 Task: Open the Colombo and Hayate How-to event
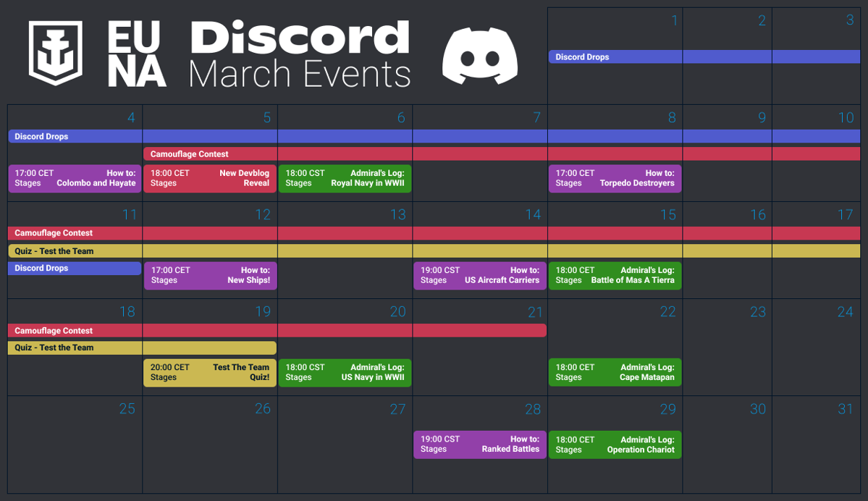[x=75, y=178]
